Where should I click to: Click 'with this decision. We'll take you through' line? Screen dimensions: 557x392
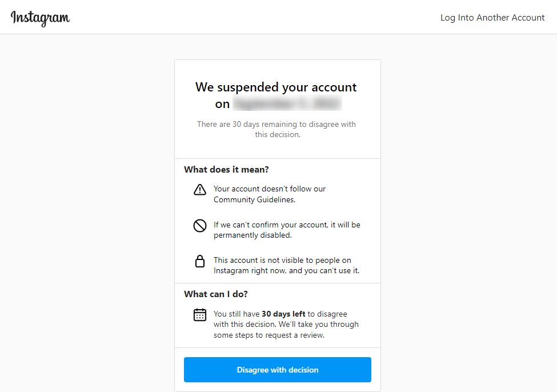pos(286,325)
